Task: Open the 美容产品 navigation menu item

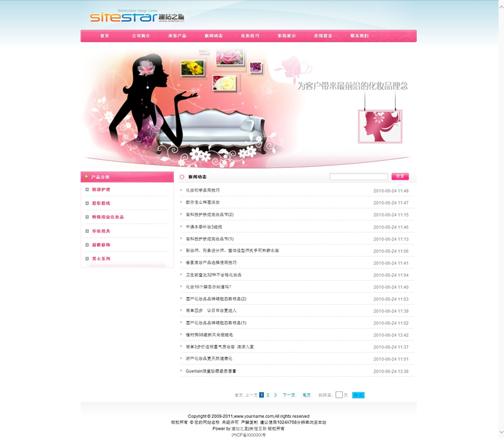Action: [177, 36]
